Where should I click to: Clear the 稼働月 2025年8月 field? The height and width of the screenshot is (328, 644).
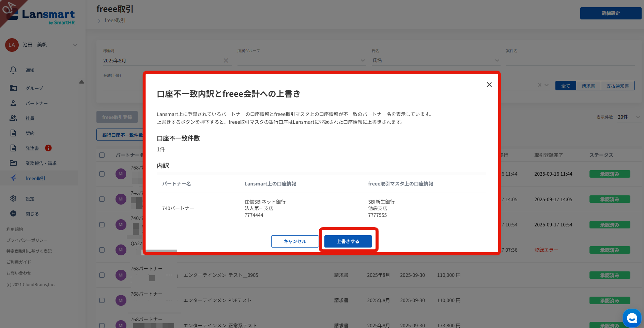(x=226, y=61)
